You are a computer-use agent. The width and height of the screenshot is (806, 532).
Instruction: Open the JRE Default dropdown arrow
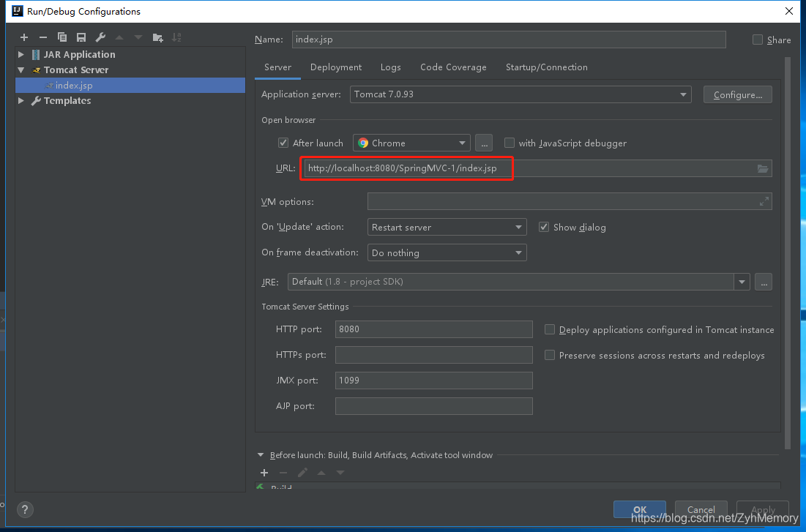click(742, 282)
